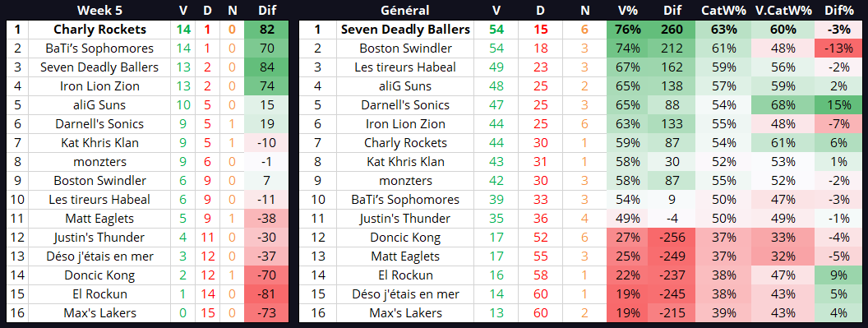868x328 pixels.
Task: Select Matt Eaglets in Week 5 table
Action: click(100, 219)
